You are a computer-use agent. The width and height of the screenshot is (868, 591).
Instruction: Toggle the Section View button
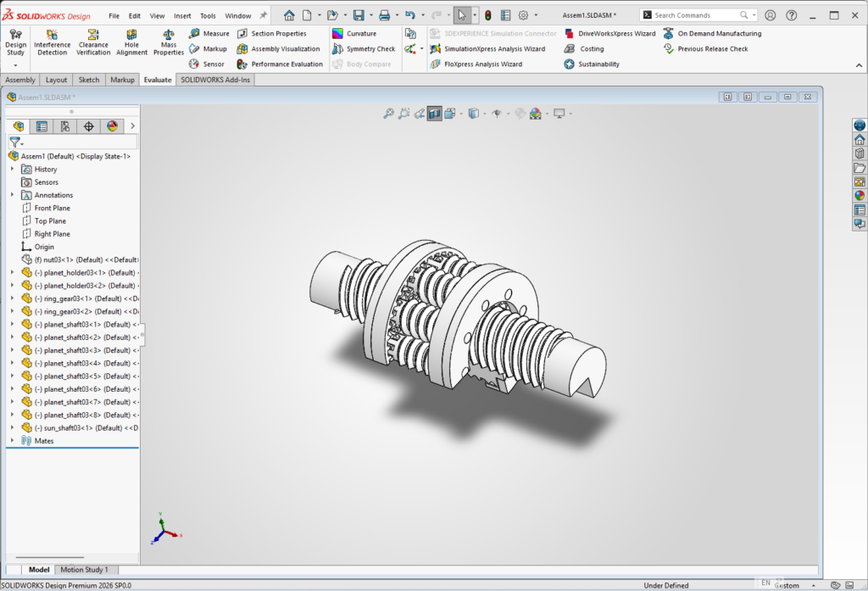pyautogui.click(x=434, y=114)
